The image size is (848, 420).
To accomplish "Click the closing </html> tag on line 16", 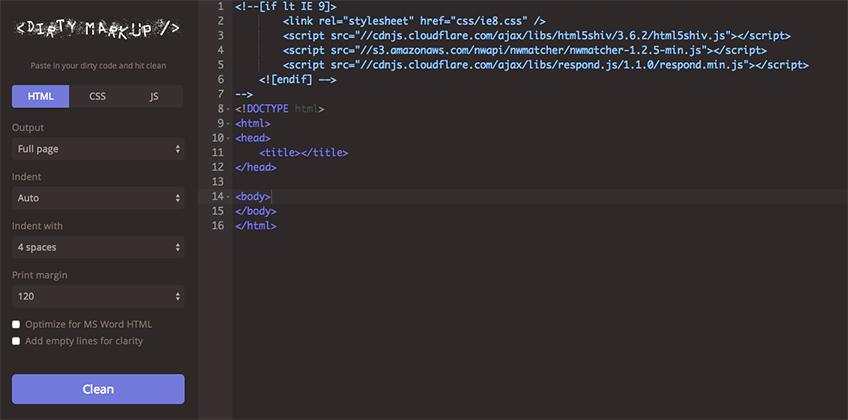I will (256, 226).
